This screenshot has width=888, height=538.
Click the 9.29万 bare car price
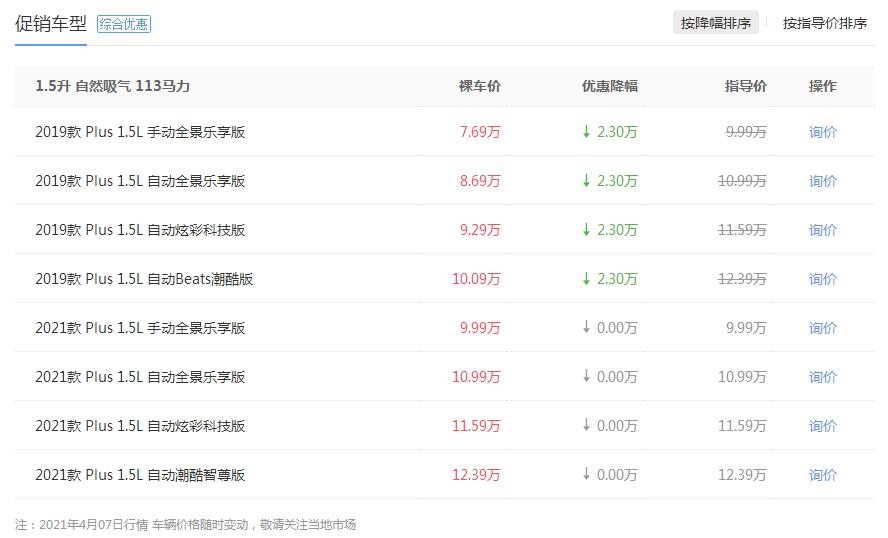click(x=480, y=230)
